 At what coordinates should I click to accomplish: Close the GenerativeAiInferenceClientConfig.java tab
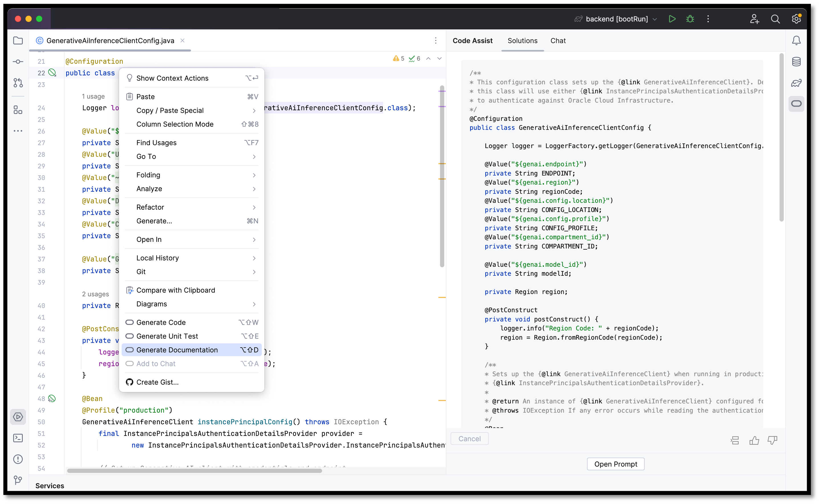182,40
